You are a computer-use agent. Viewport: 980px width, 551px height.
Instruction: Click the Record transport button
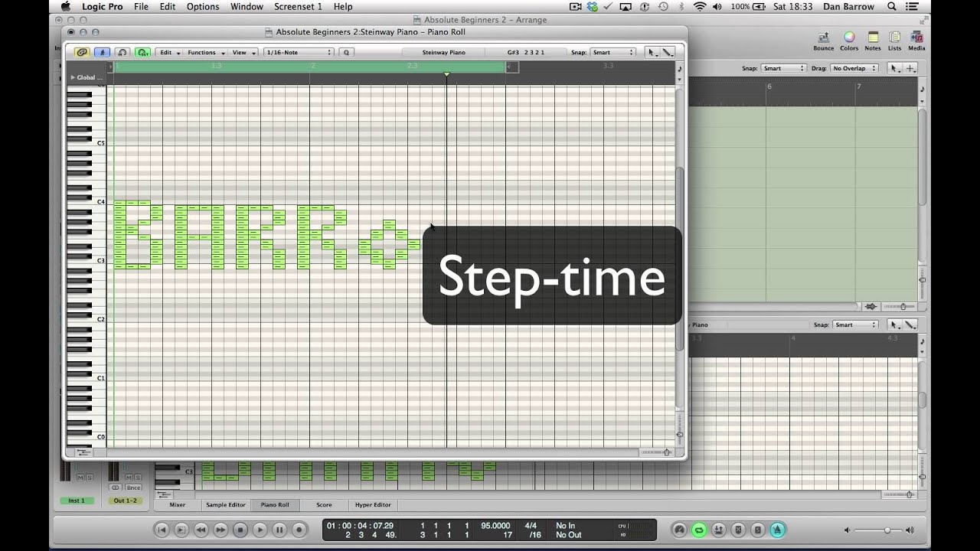(x=299, y=530)
